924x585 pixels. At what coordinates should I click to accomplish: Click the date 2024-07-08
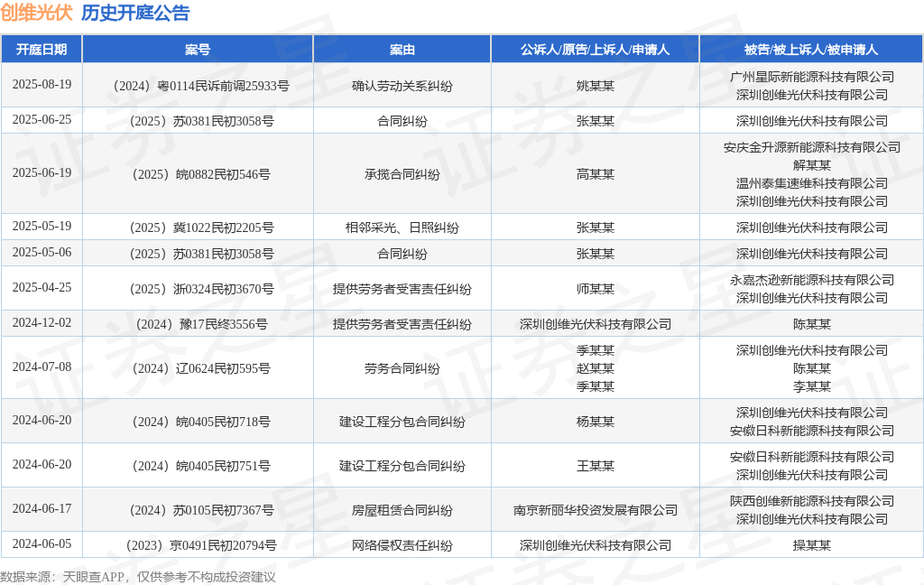point(42,367)
